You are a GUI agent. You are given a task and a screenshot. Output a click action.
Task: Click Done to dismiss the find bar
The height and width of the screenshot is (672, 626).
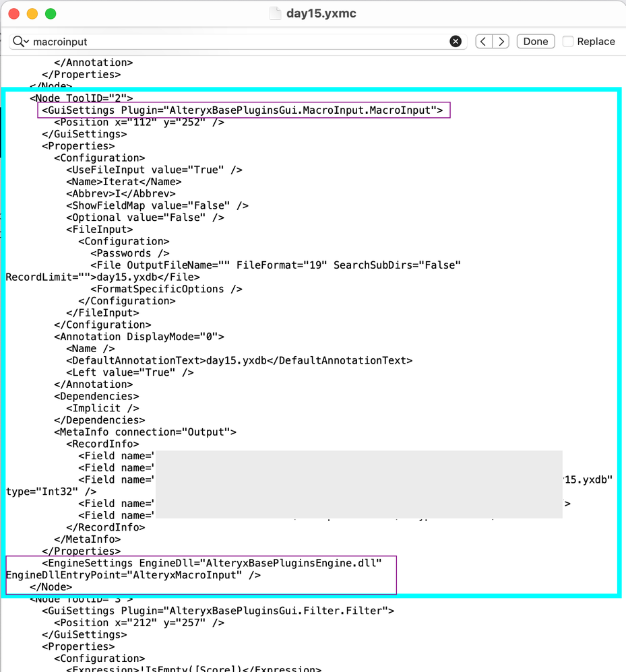click(x=535, y=41)
